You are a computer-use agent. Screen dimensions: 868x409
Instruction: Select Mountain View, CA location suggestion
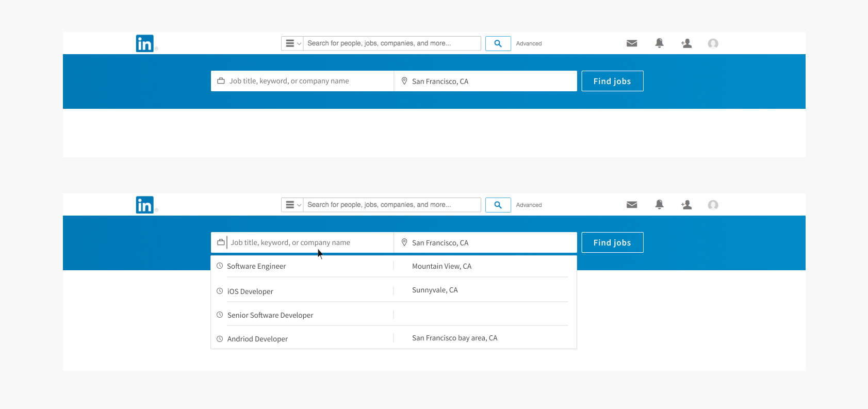pyautogui.click(x=441, y=266)
